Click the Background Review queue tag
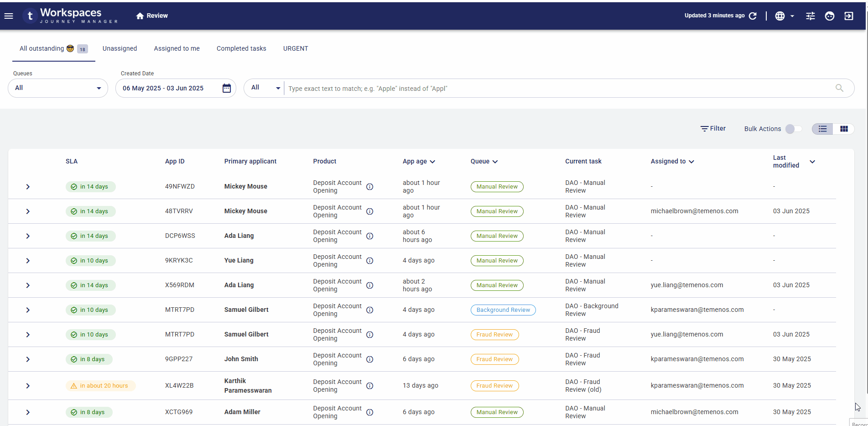 click(503, 310)
